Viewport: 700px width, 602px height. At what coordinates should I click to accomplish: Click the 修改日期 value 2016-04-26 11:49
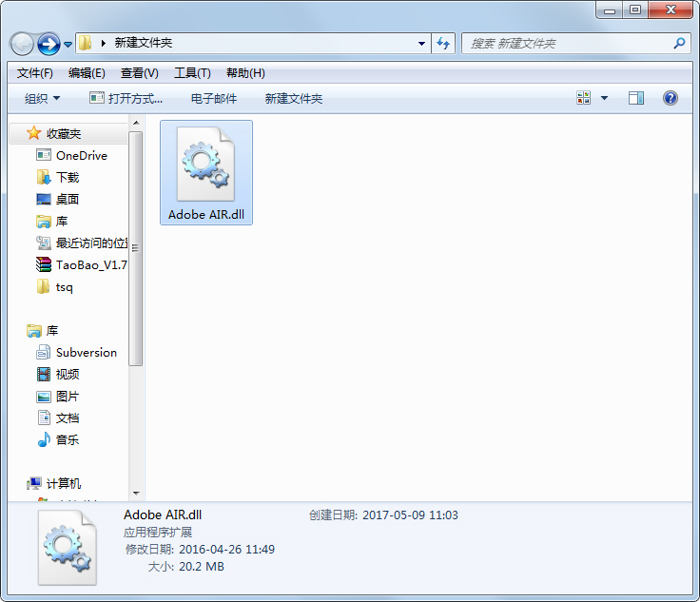[226, 550]
